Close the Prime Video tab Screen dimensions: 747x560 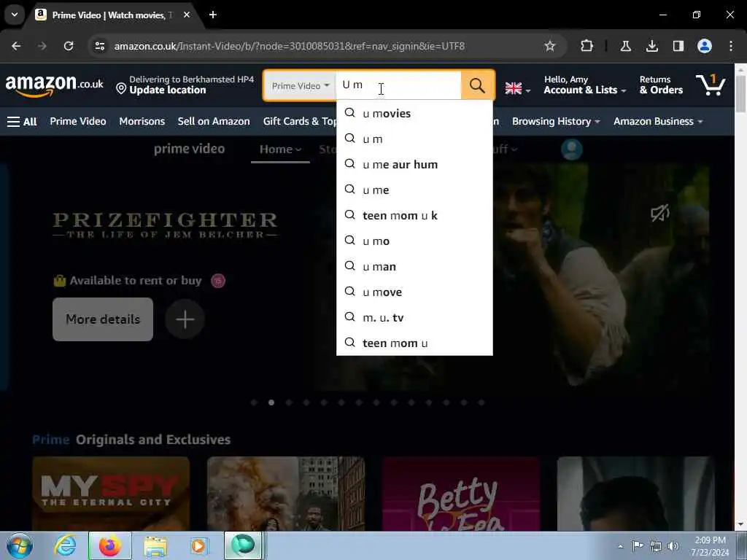pyautogui.click(x=187, y=15)
